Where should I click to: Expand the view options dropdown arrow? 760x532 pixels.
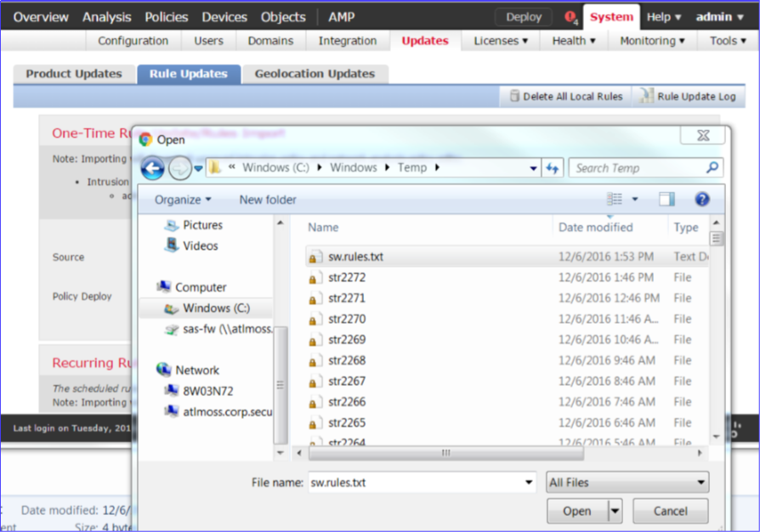click(x=635, y=199)
